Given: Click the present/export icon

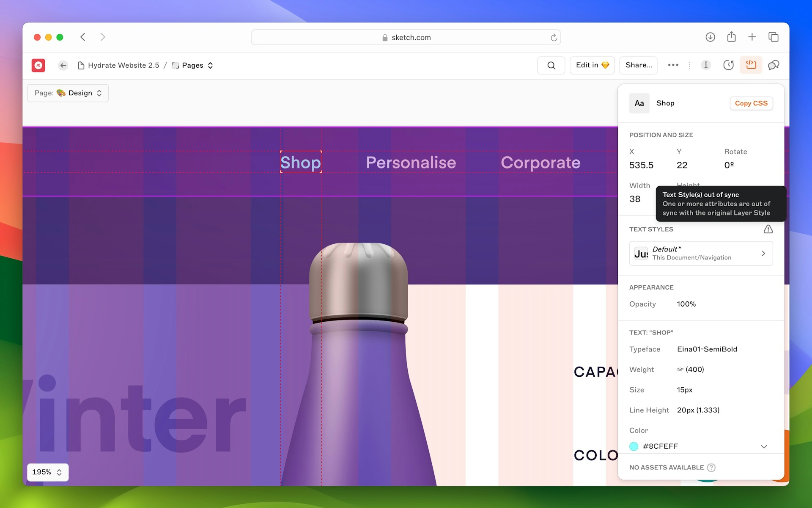Looking at the screenshot, I should tap(731, 37).
